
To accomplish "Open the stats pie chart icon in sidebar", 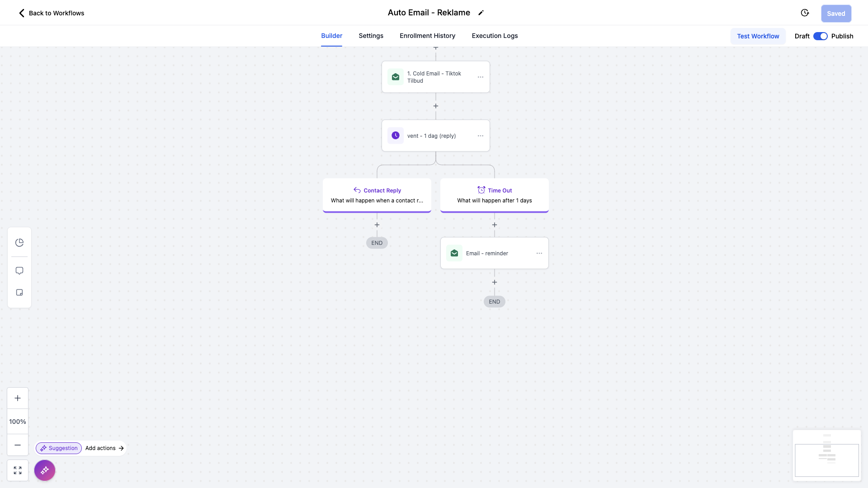I will tap(19, 243).
